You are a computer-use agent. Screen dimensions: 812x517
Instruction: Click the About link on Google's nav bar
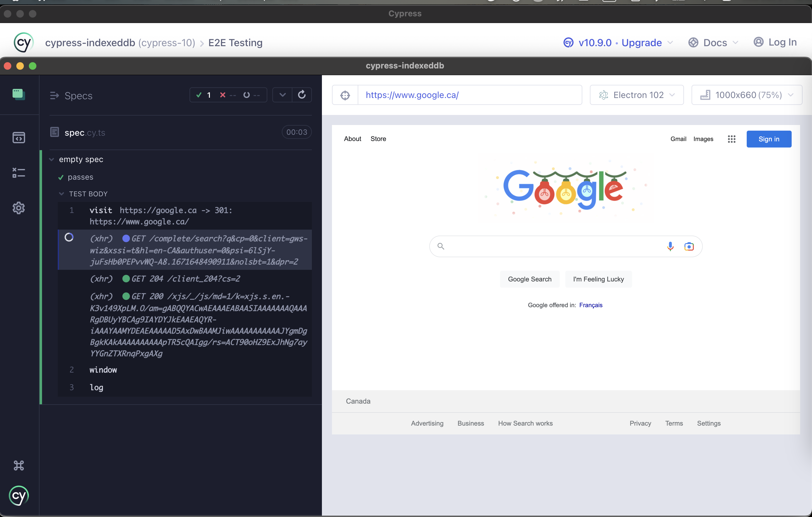352,139
